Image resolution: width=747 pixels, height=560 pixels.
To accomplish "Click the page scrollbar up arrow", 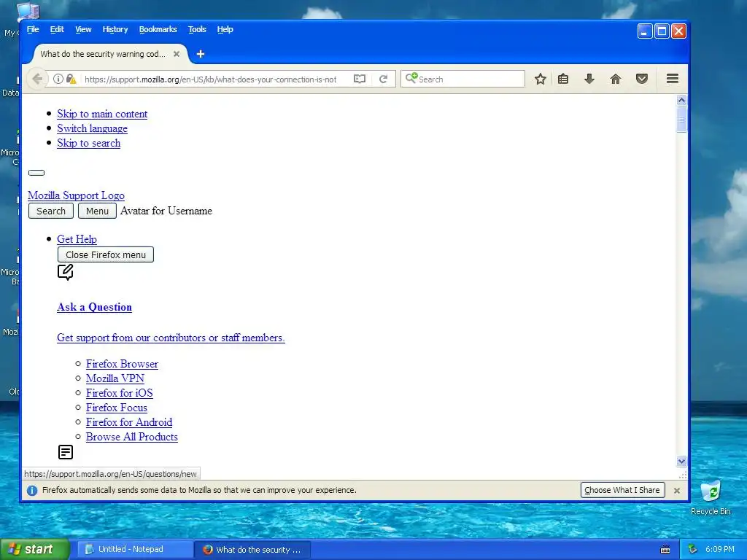I will pos(682,100).
